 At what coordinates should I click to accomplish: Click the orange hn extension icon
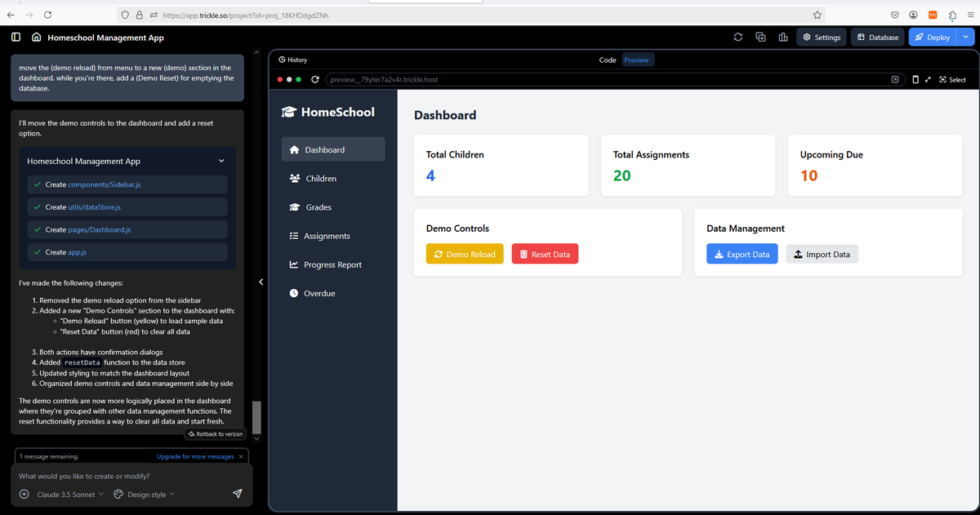(x=933, y=14)
